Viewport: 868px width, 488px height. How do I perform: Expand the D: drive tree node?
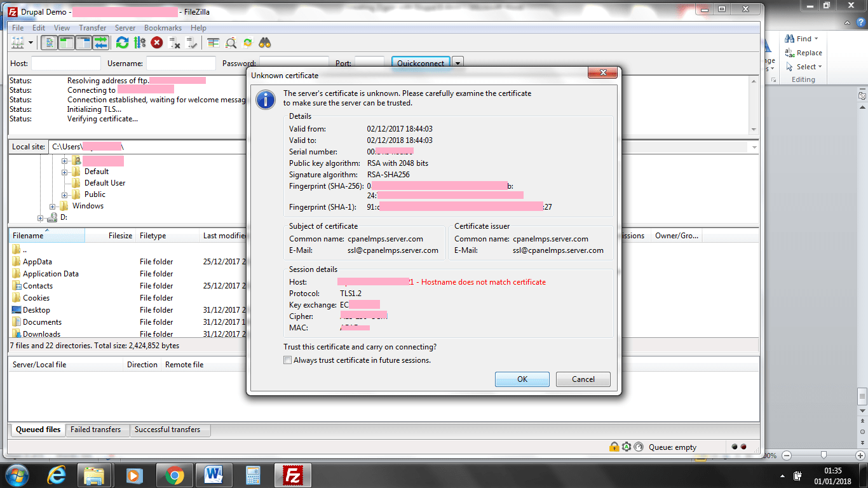click(x=41, y=217)
